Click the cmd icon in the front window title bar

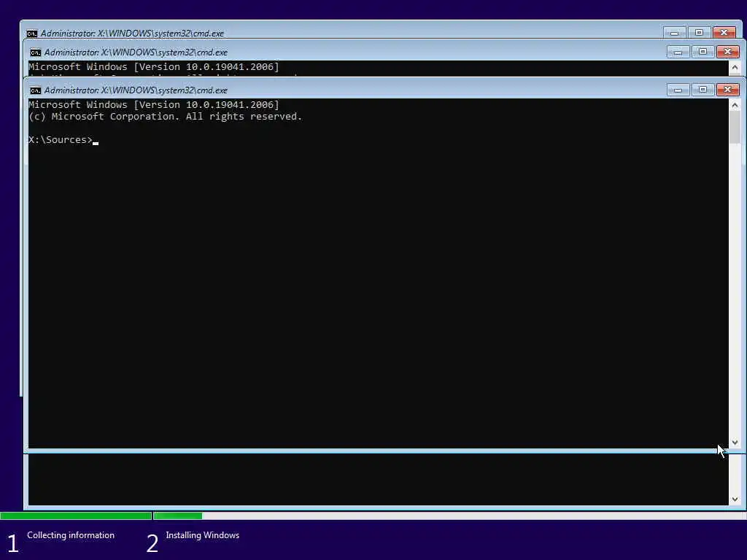point(35,90)
